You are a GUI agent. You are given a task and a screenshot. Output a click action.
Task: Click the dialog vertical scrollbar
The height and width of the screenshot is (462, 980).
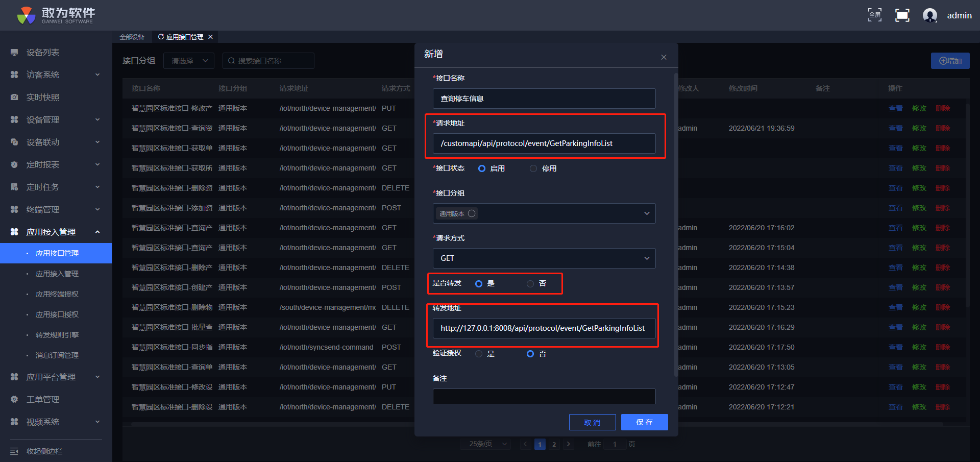[676, 225]
